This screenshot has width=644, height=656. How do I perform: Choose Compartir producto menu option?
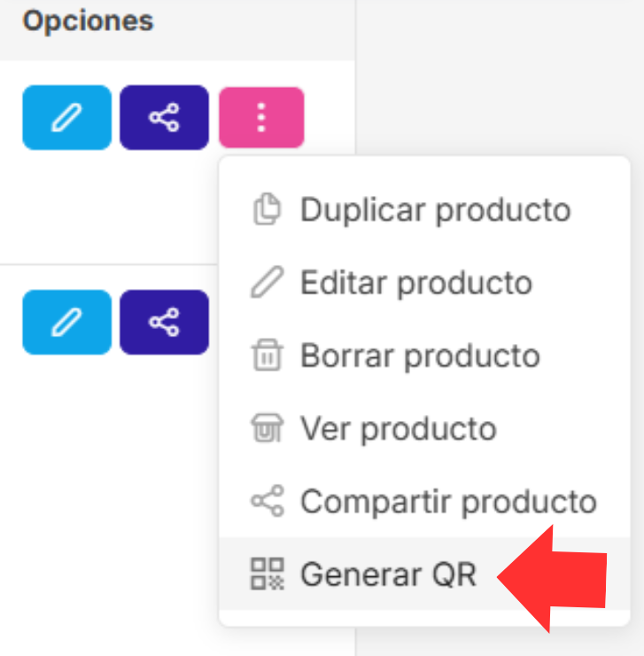(x=448, y=501)
